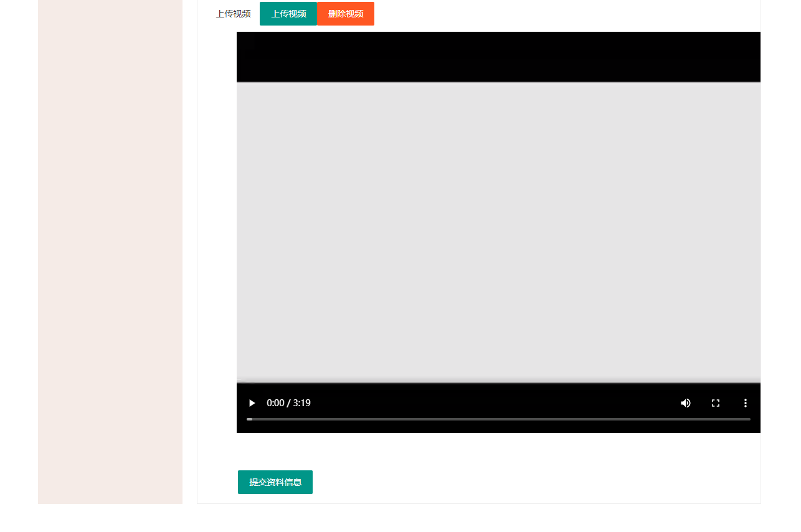Click the beige left sidebar panel

[110, 249]
